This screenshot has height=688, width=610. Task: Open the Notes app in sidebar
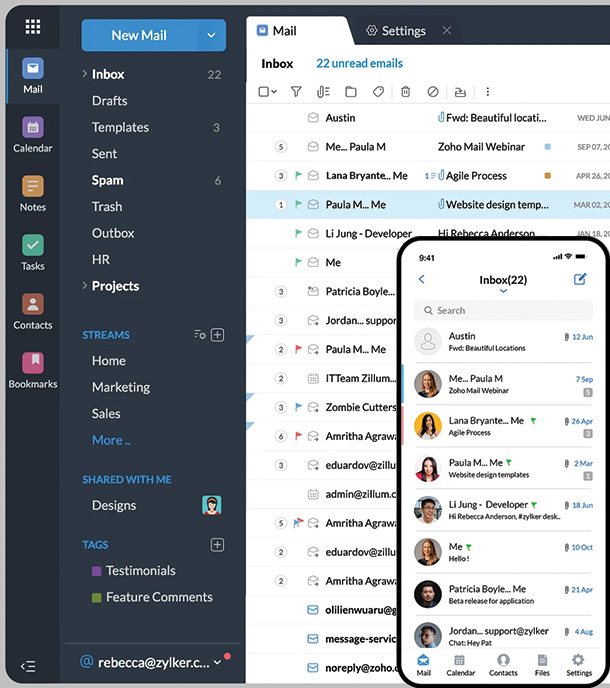(x=32, y=194)
